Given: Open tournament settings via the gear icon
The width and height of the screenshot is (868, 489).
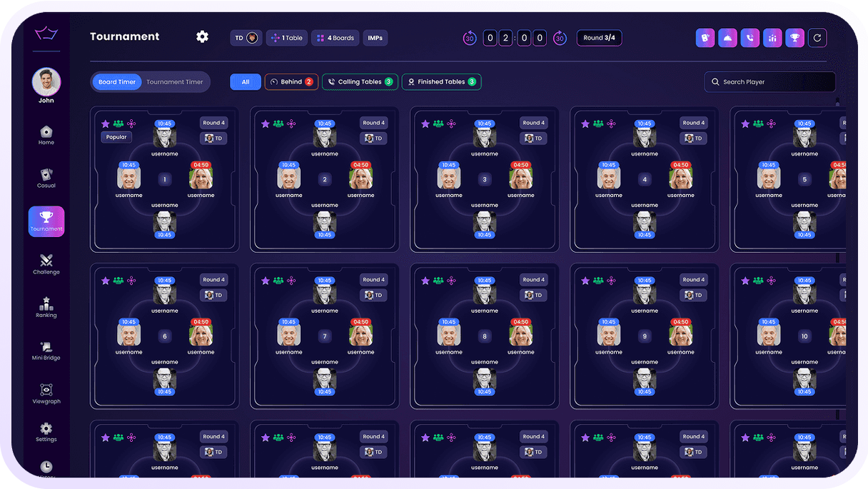Looking at the screenshot, I should (x=202, y=36).
